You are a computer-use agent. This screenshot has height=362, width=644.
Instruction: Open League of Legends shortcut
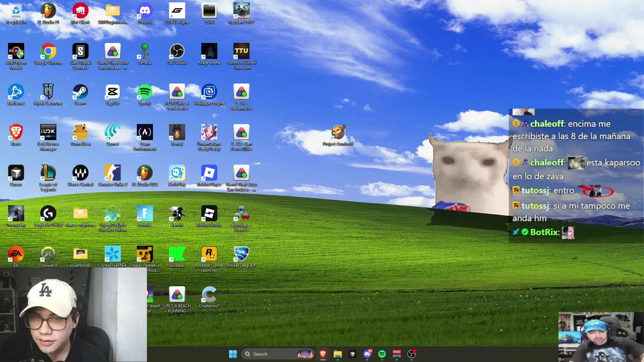coord(48,178)
